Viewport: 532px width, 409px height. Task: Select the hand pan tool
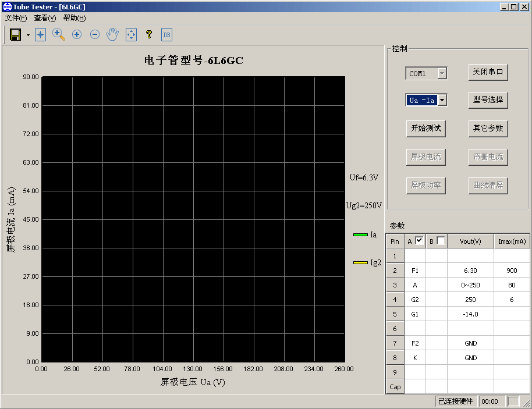click(112, 35)
